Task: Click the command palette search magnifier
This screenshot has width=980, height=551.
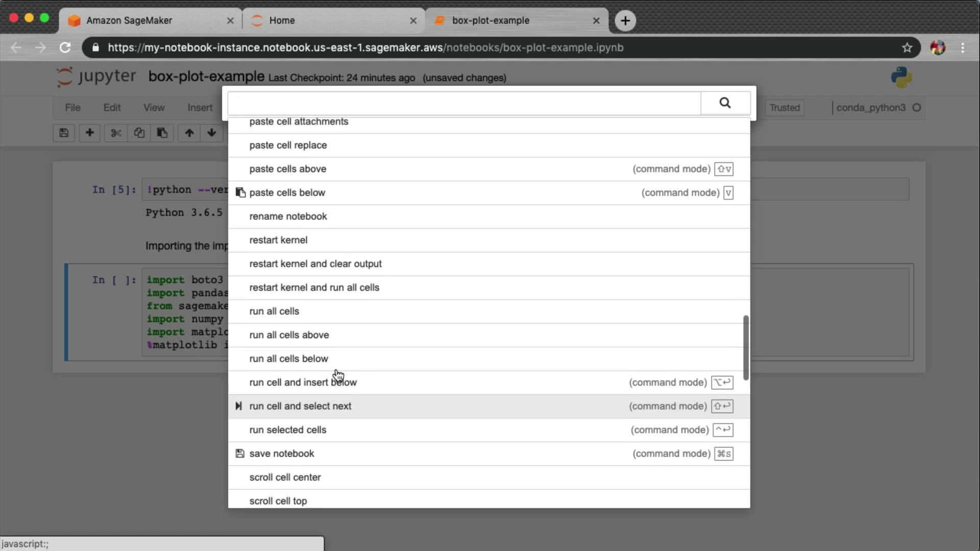Action: 725,103
